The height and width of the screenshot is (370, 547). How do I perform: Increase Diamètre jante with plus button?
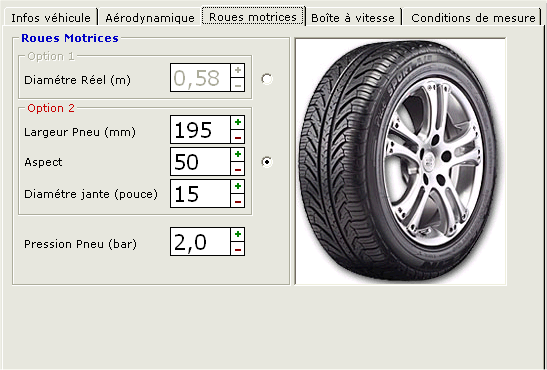tap(238, 187)
